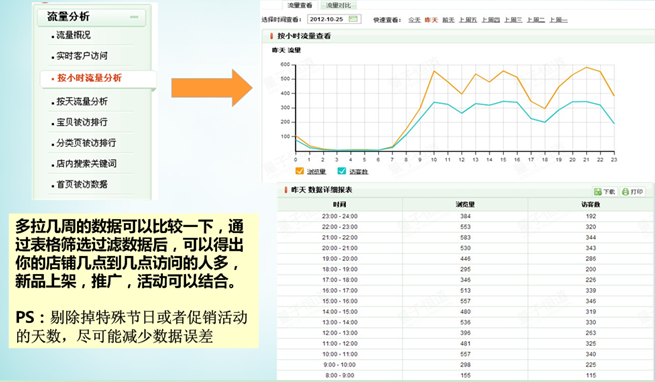Toggle the orange 浏览量 checkbox
The width and height of the screenshot is (655, 382).
click(x=300, y=171)
